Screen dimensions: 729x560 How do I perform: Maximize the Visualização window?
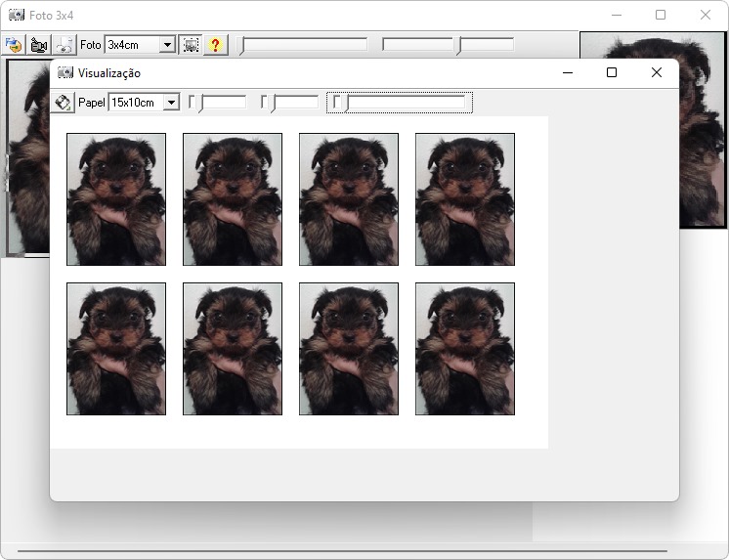click(x=612, y=73)
